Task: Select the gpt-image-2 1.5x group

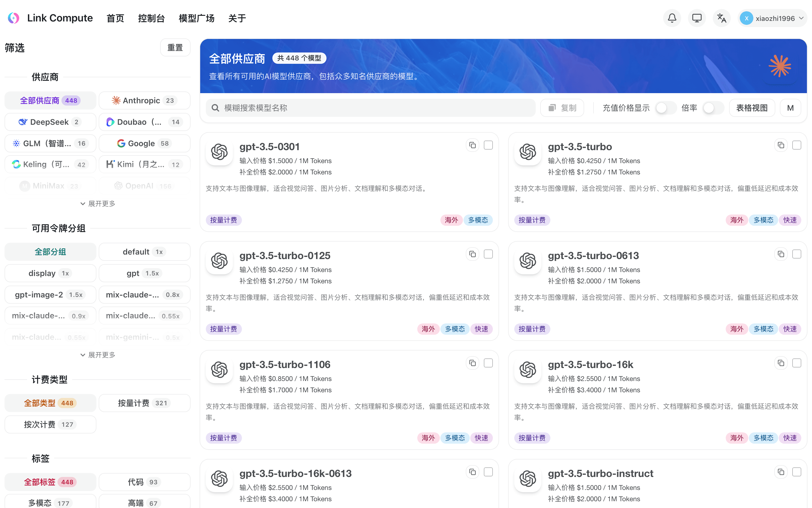Action: [x=50, y=295]
